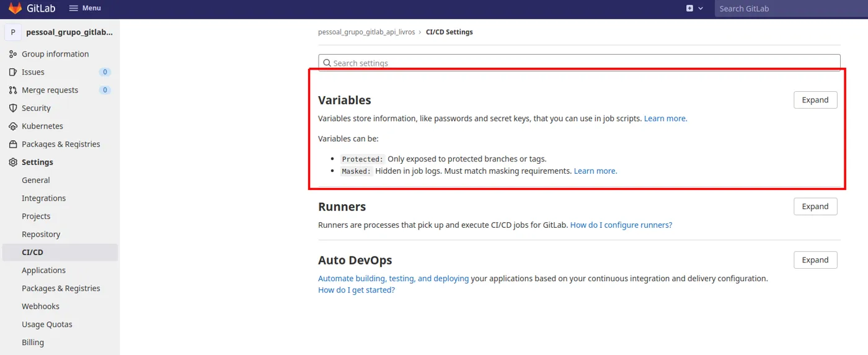This screenshot has height=355, width=868.
Task: Click the GitLab fox logo
Action: [x=15, y=9]
